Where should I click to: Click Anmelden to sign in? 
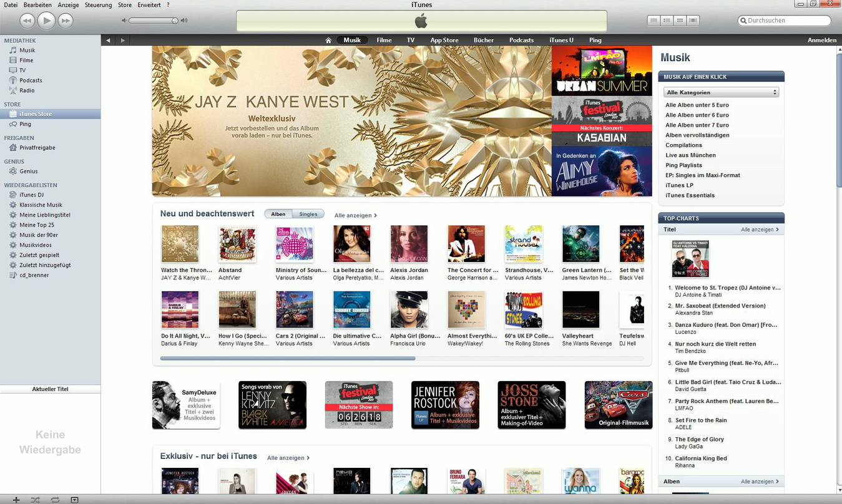click(821, 41)
